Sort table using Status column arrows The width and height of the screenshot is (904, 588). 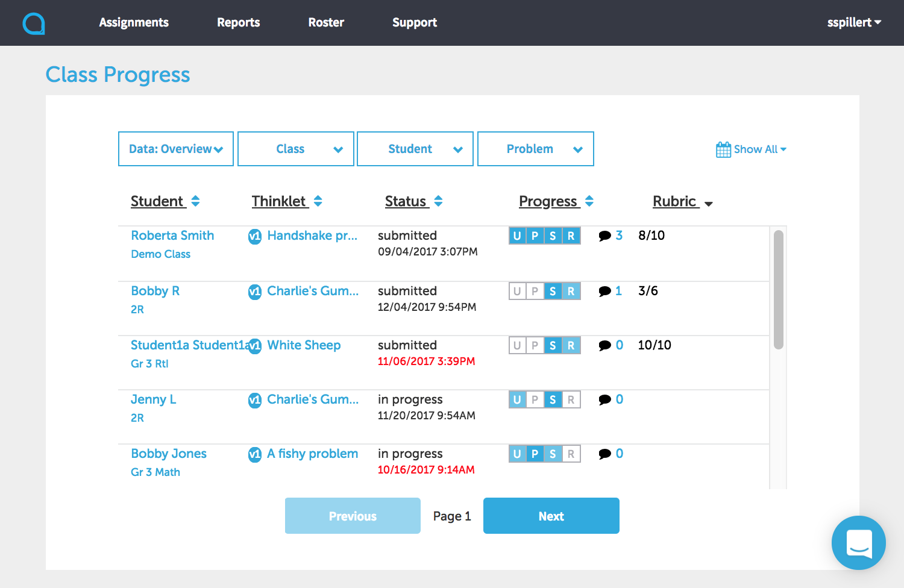[438, 201]
